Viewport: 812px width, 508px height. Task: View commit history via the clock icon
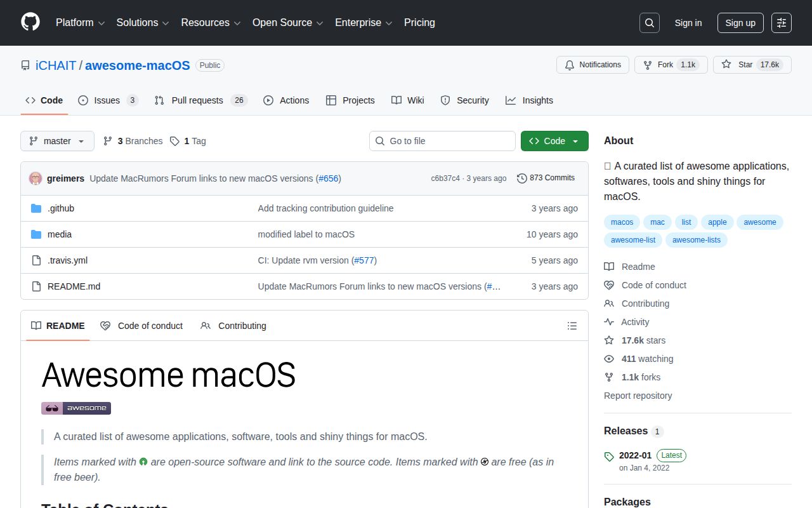[522, 178]
